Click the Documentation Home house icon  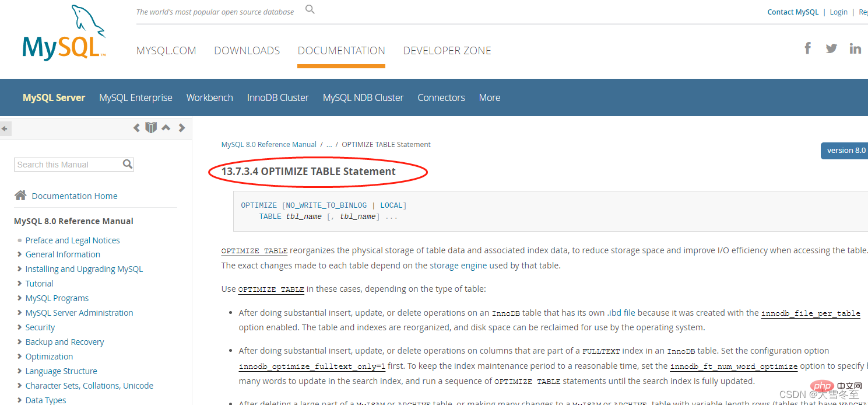20,195
